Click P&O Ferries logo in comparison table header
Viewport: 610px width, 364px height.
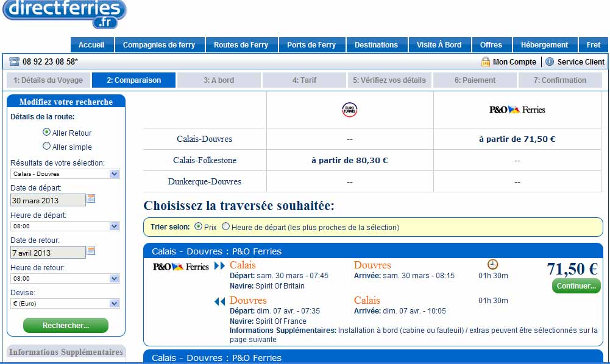tap(517, 110)
